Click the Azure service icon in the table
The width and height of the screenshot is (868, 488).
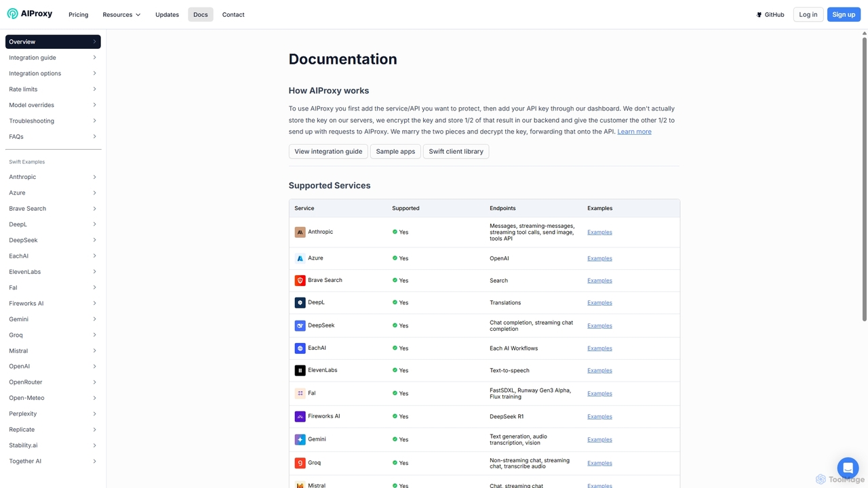[300, 258]
